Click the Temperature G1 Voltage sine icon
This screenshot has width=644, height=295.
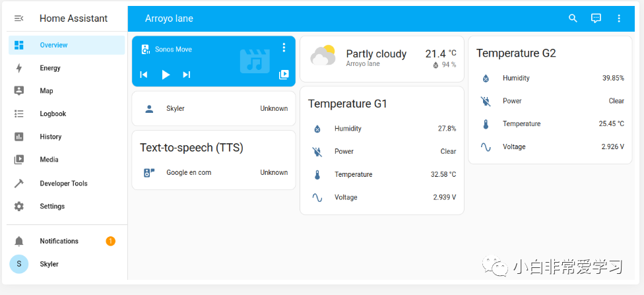317,197
